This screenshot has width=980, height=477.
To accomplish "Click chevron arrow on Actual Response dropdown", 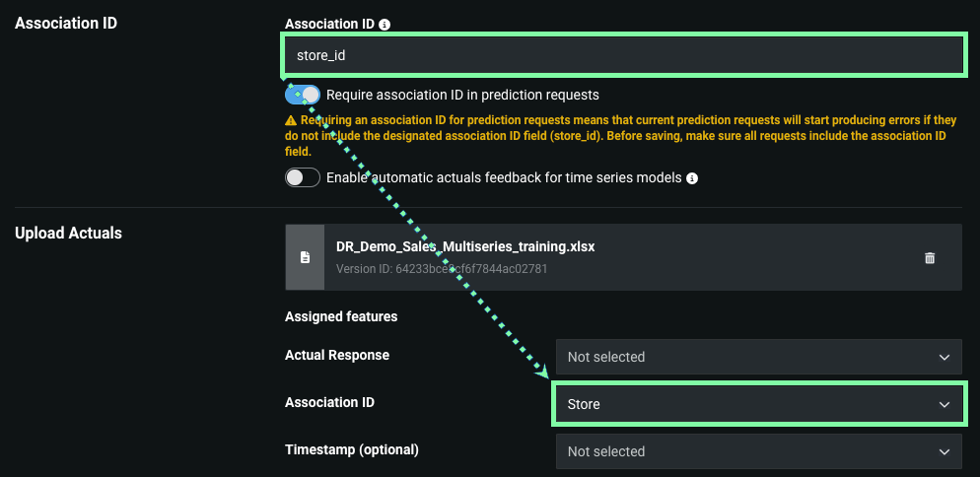I will [x=944, y=357].
